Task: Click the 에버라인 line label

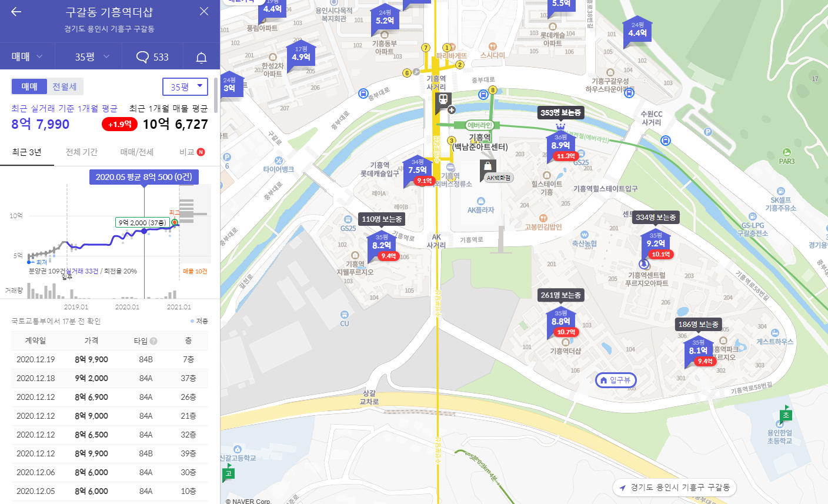Action: (x=480, y=125)
